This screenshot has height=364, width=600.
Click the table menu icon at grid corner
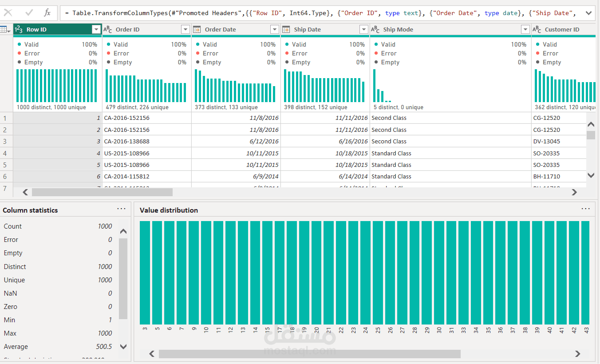(5, 30)
